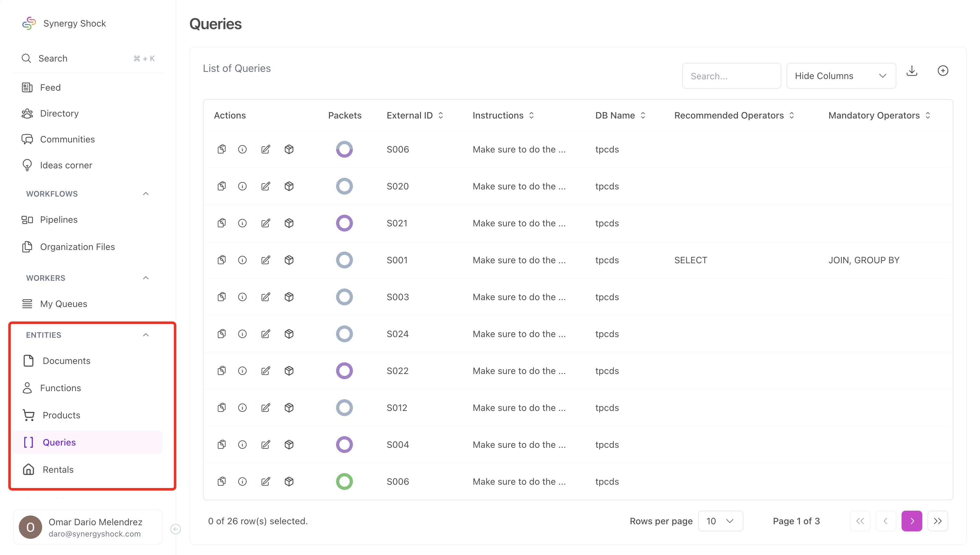Click the cube icon in row S004
The height and width of the screenshot is (555, 980).
[289, 445]
